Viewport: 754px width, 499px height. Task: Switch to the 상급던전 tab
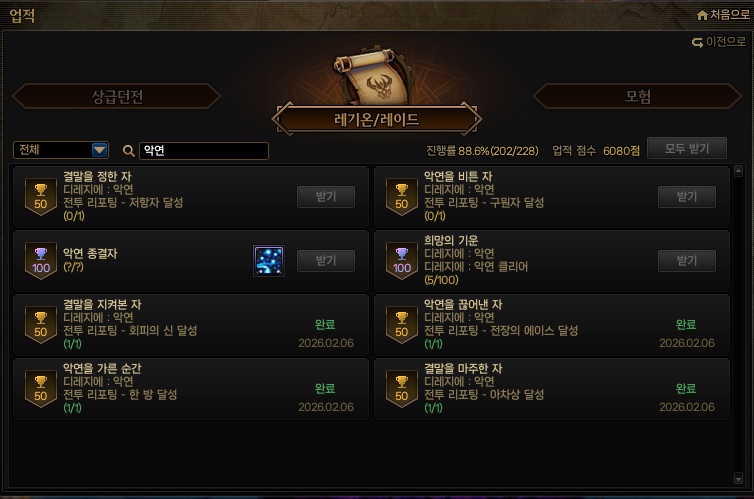click(117, 96)
